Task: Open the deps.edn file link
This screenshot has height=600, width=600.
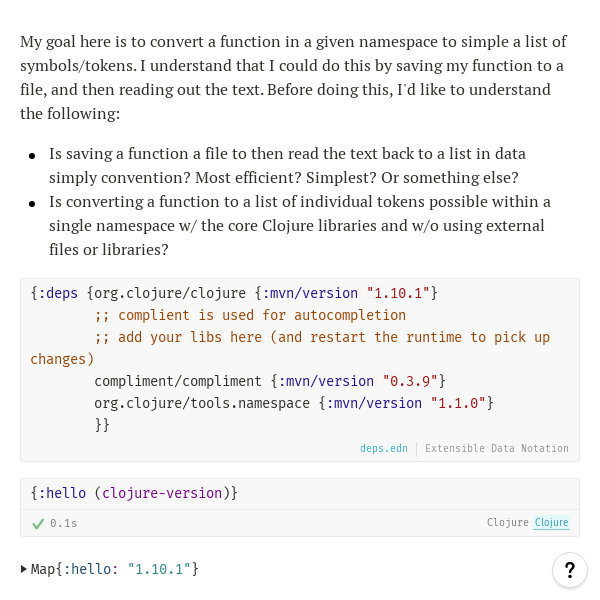Action: click(384, 448)
